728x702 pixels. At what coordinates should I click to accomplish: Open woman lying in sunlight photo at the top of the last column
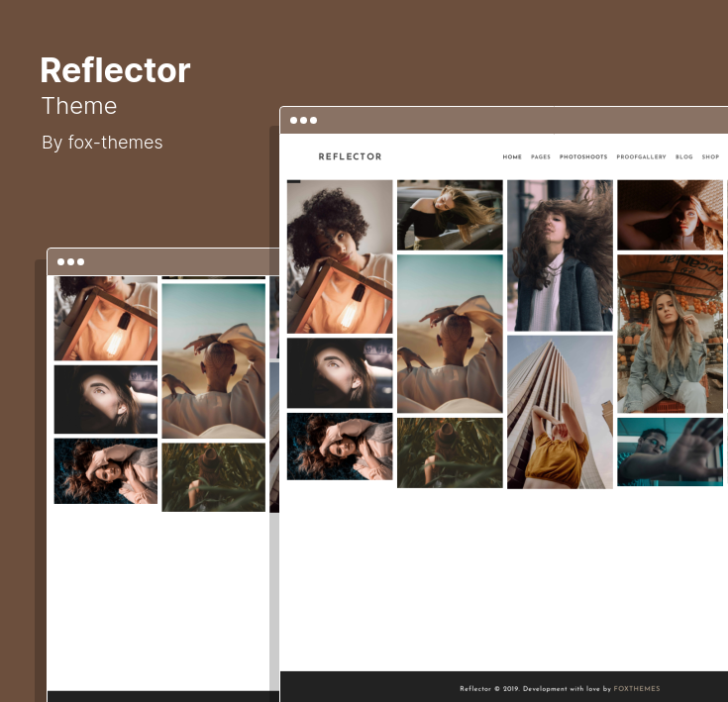pyautogui.click(x=670, y=215)
